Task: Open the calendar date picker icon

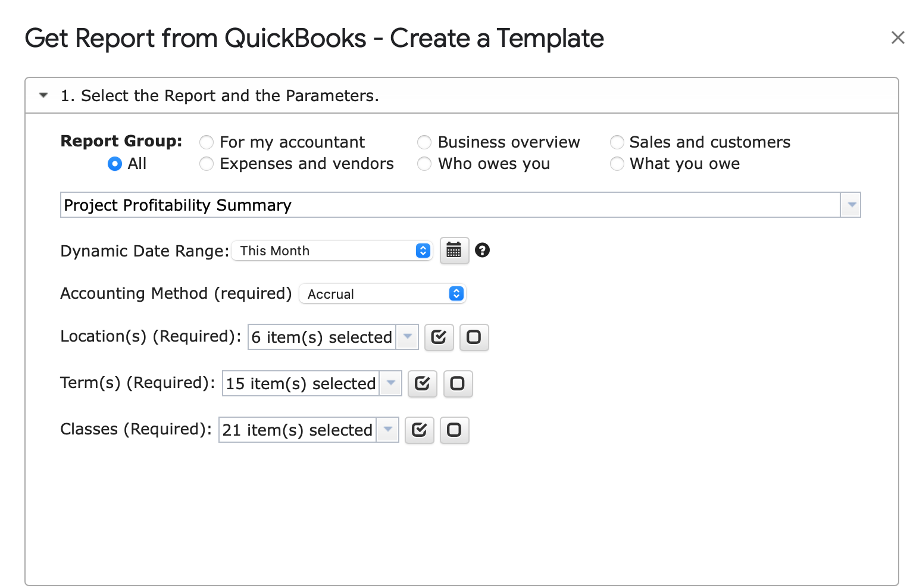Action: (454, 251)
